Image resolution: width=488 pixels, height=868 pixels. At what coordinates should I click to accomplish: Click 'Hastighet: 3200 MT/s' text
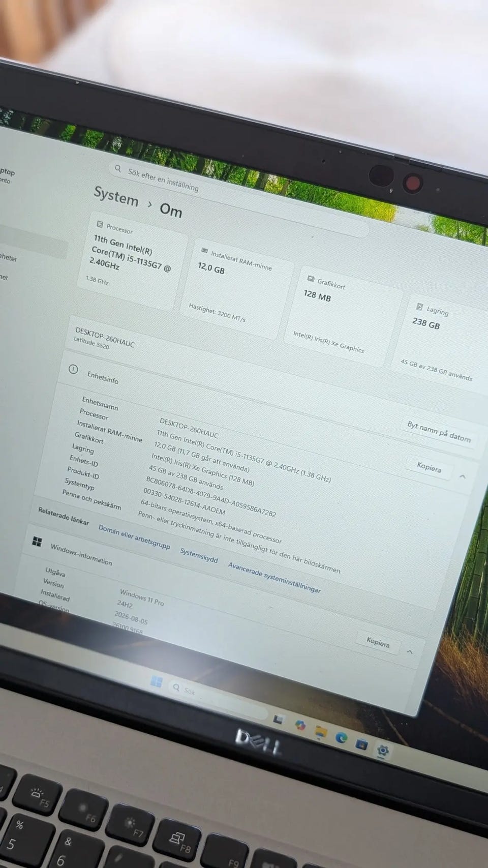pyautogui.click(x=217, y=313)
